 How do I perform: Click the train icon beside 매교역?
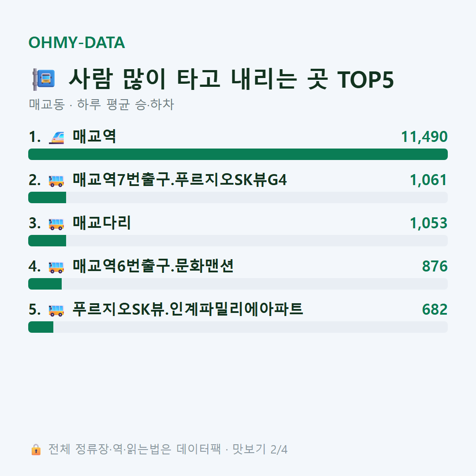56,137
